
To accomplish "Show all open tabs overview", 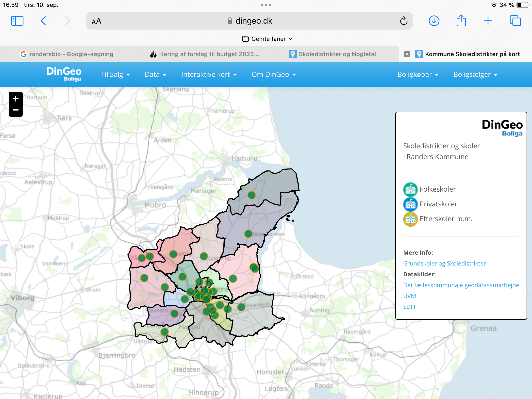I will pos(515,21).
